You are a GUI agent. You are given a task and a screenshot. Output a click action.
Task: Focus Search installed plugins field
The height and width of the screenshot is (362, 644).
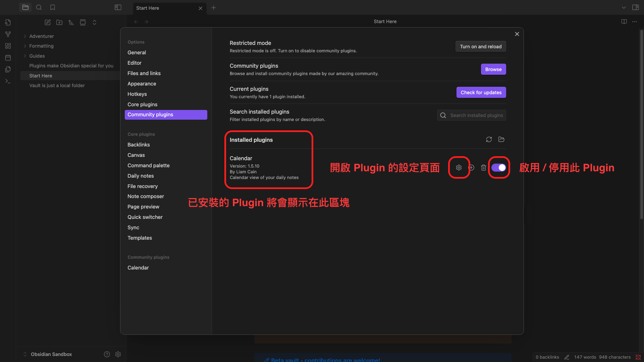pyautogui.click(x=472, y=115)
